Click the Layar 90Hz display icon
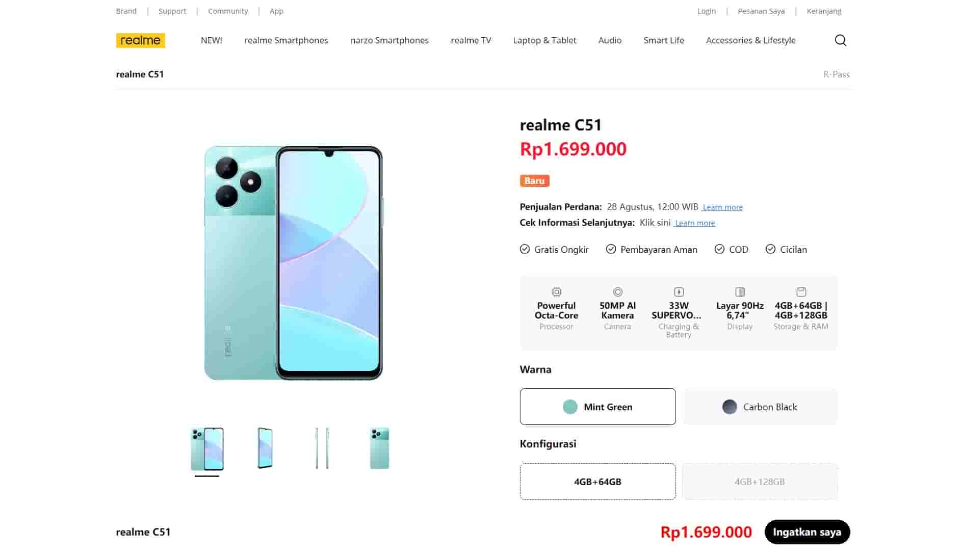 (740, 292)
